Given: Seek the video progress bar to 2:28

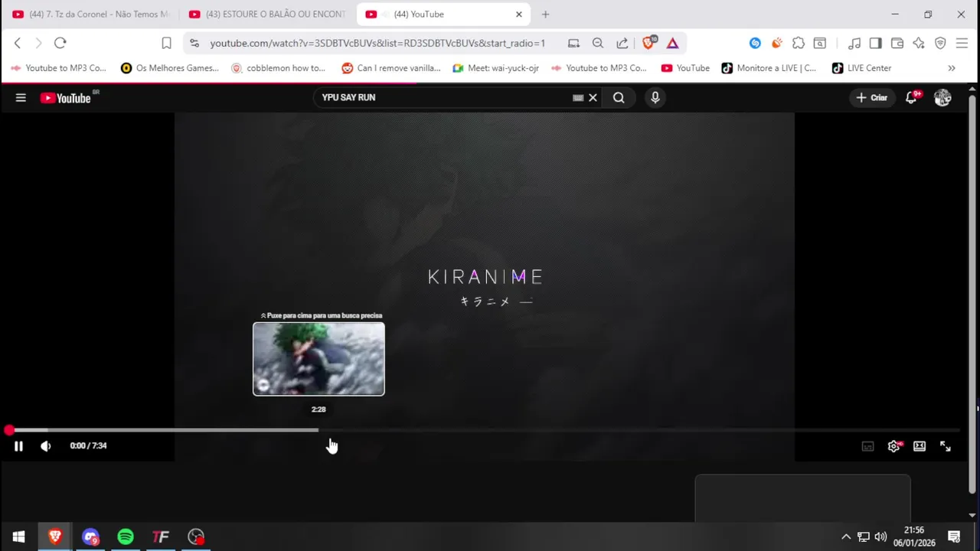Looking at the screenshot, I should (x=318, y=430).
